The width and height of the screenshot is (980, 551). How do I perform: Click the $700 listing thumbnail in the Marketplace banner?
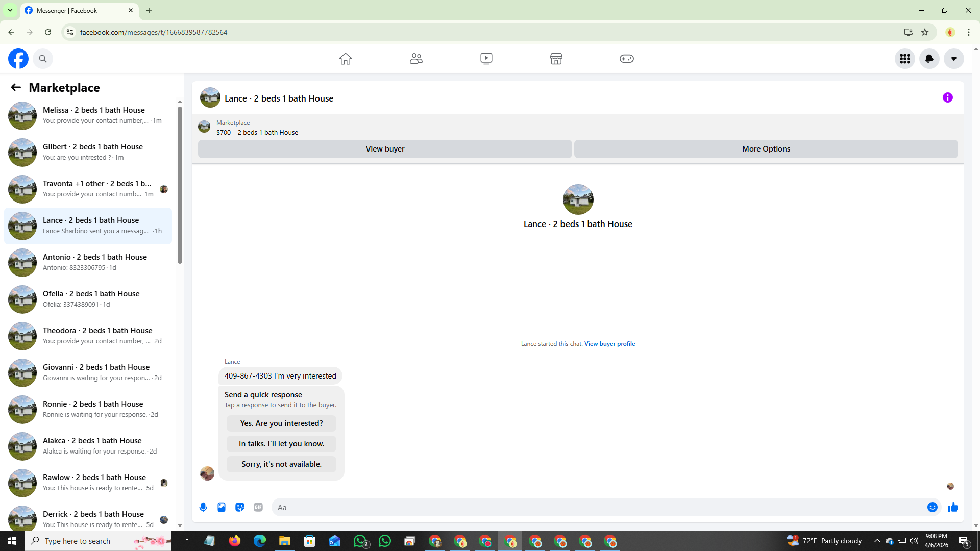204,127
